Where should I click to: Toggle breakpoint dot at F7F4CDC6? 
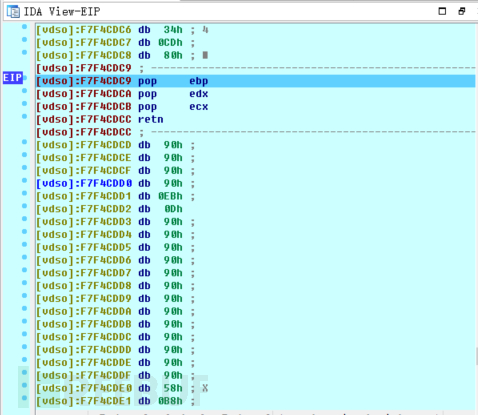24,27
